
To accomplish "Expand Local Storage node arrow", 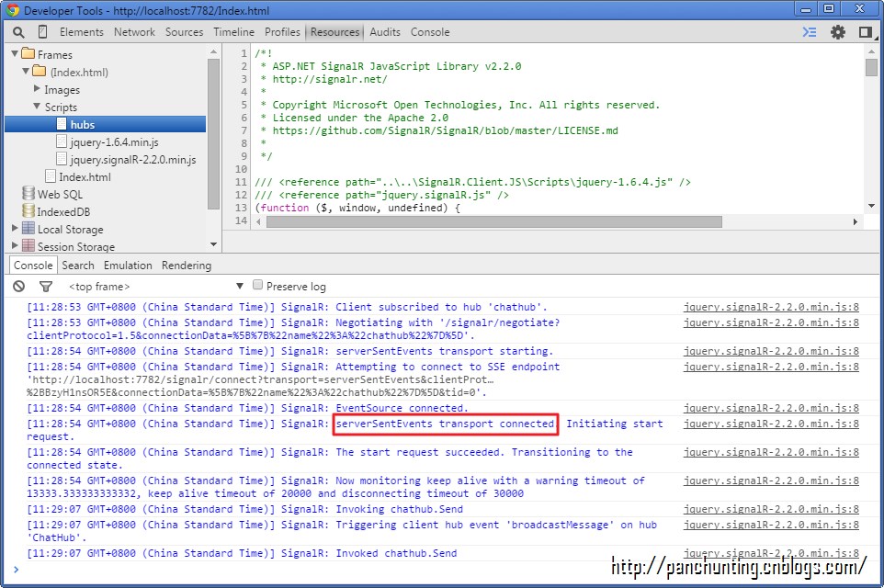I will [x=15, y=228].
